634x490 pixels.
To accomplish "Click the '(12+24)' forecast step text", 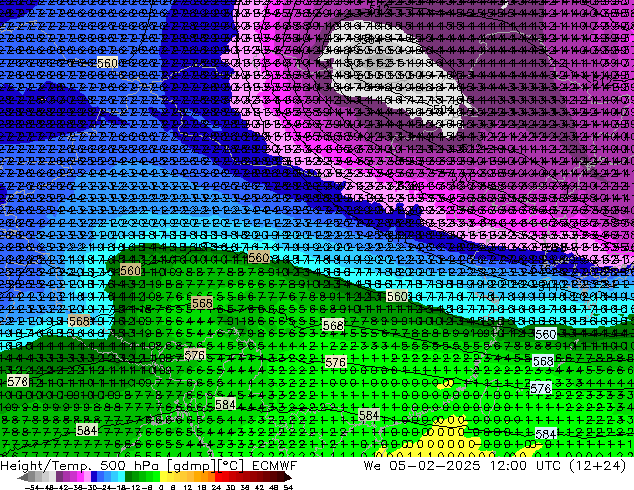I will point(598,465).
